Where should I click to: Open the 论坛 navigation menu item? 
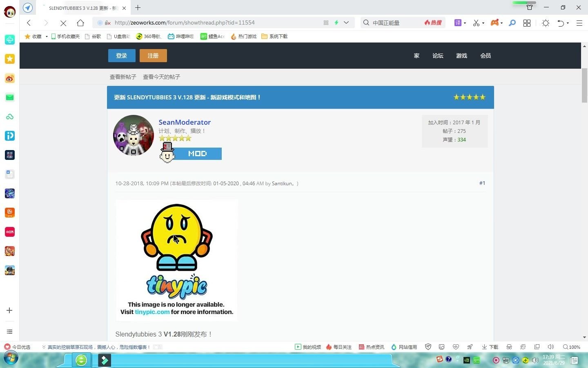[438, 56]
